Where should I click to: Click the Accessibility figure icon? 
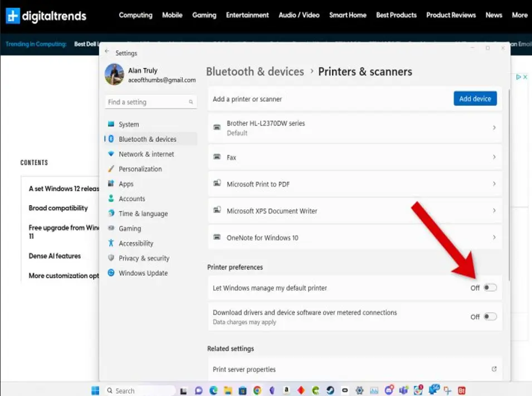coord(111,243)
